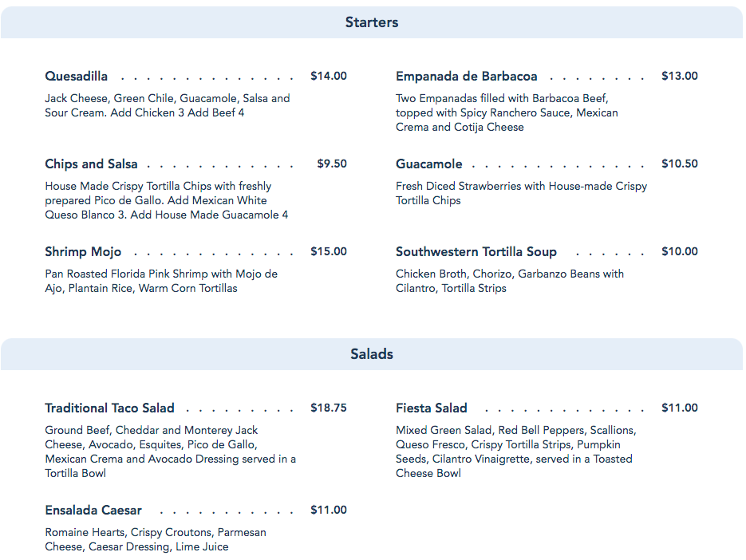Image resolution: width=746 pixels, height=560 pixels.
Task: Click the $10.50 Guacamole price
Action: (x=680, y=164)
